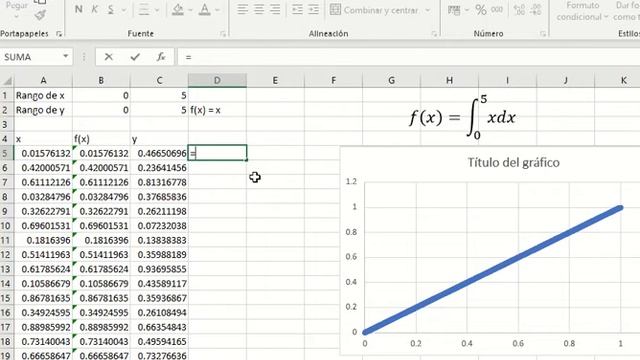Apply font color A button

(x=204, y=9)
